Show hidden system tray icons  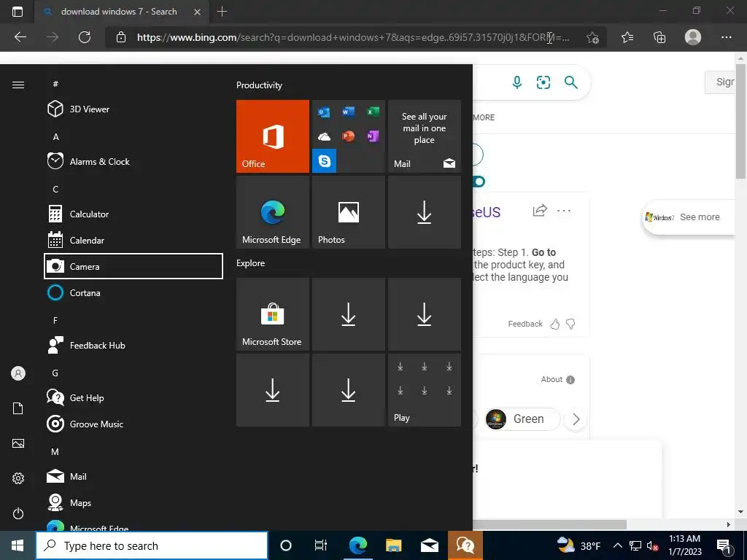point(617,545)
